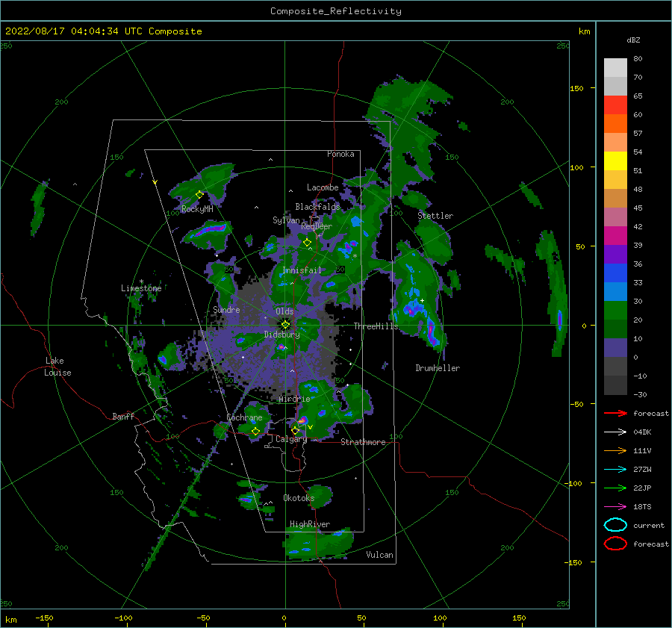Click the 04DK legend label
The height and width of the screenshot is (628, 672).
click(x=642, y=432)
